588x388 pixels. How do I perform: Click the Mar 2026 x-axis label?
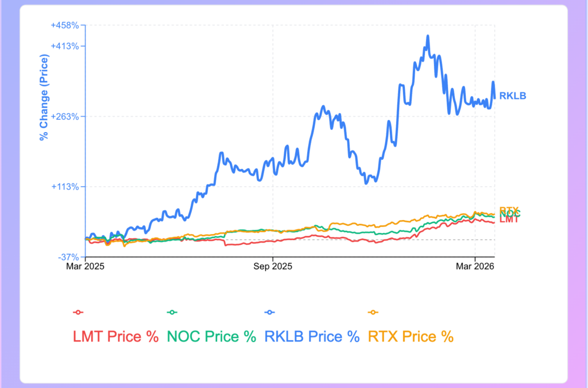coord(475,267)
